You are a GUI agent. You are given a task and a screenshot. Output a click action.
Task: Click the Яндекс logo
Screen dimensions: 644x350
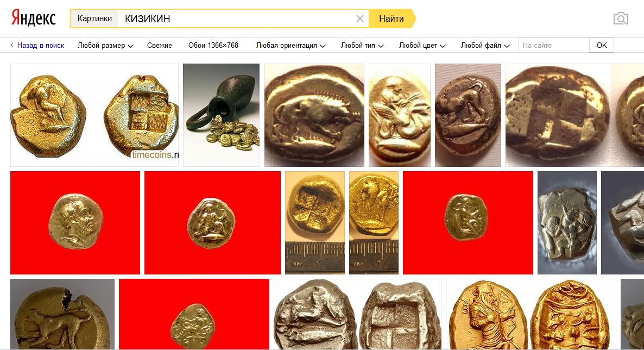(x=33, y=18)
